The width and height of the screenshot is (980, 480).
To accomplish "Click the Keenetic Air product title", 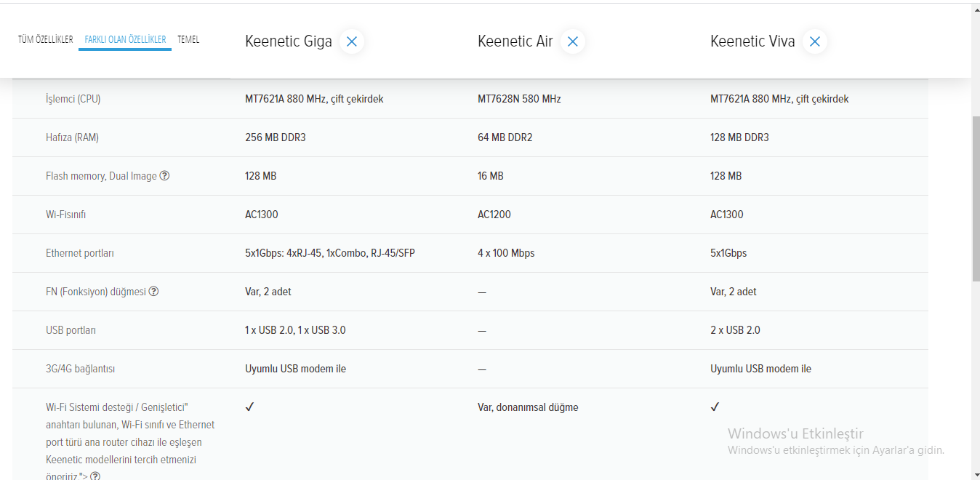I will 515,41.
